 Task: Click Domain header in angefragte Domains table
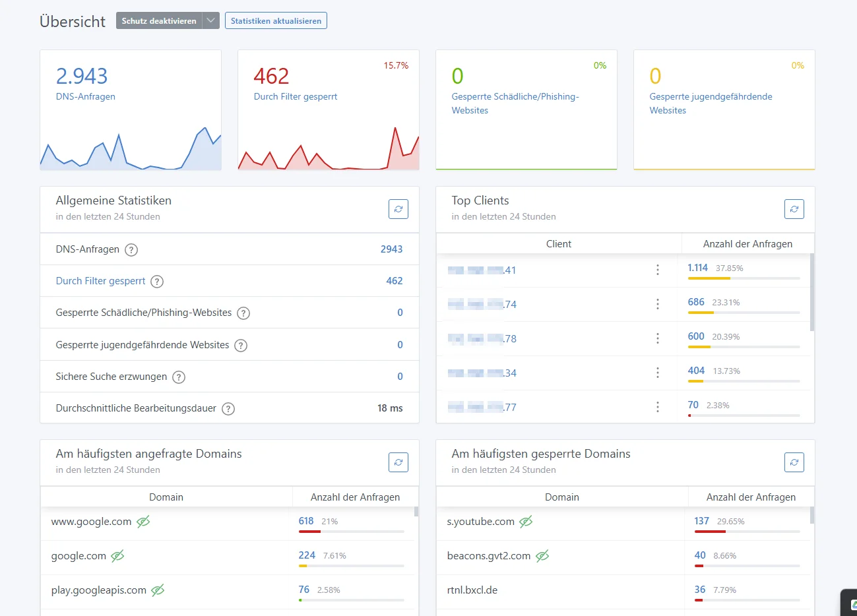point(166,497)
